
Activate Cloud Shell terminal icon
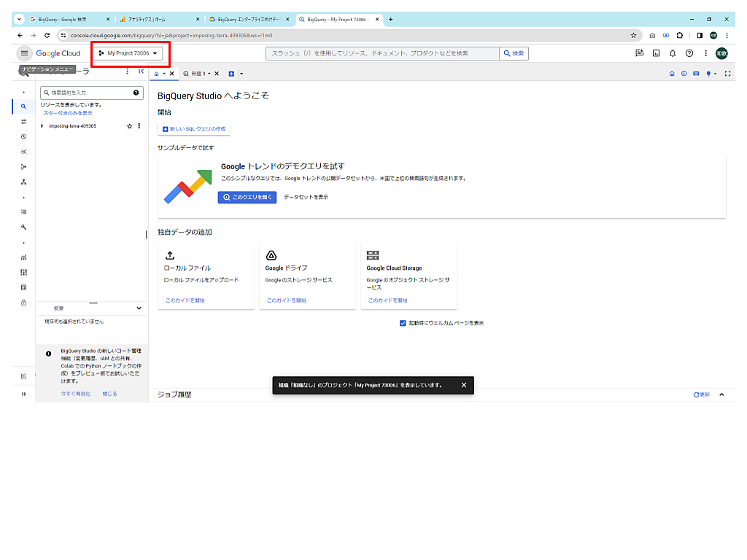click(x=656, y=53)
